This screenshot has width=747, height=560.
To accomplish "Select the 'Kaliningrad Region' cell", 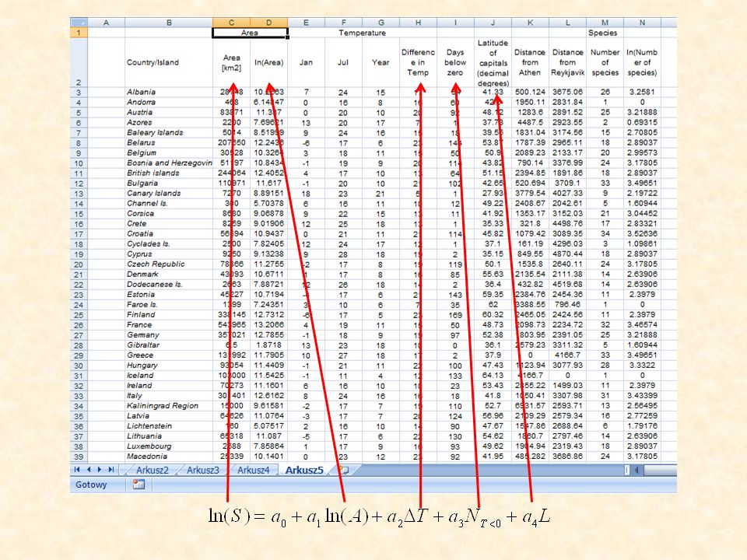I will (x=169, y=406).
